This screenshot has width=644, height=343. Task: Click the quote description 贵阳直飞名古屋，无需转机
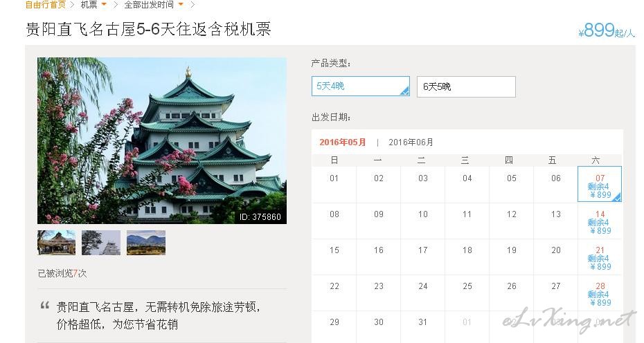pos(158,315)
